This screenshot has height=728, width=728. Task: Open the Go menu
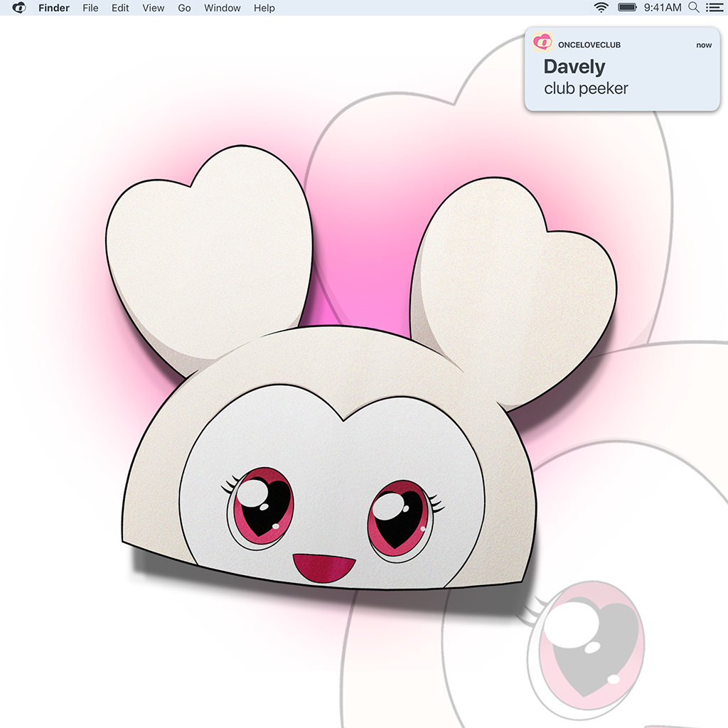tap(184, 8)
